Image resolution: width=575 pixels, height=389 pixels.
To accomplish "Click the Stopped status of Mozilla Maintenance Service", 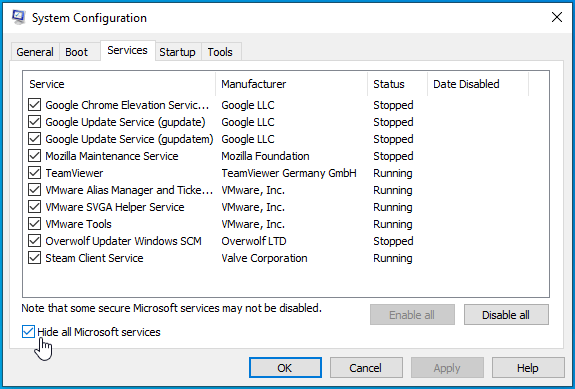I will pyautogui.click(x=393, y=156).
